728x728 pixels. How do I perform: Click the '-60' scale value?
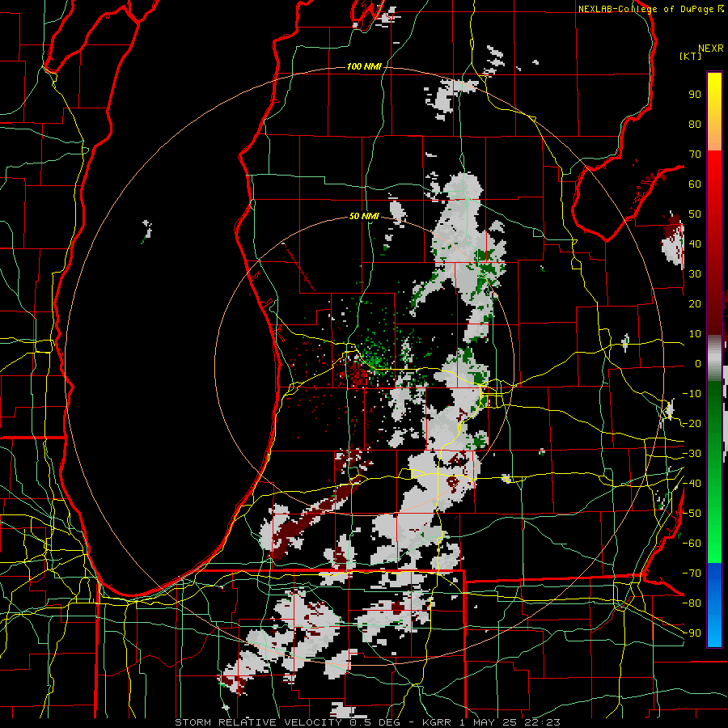(x=692, y=544)
